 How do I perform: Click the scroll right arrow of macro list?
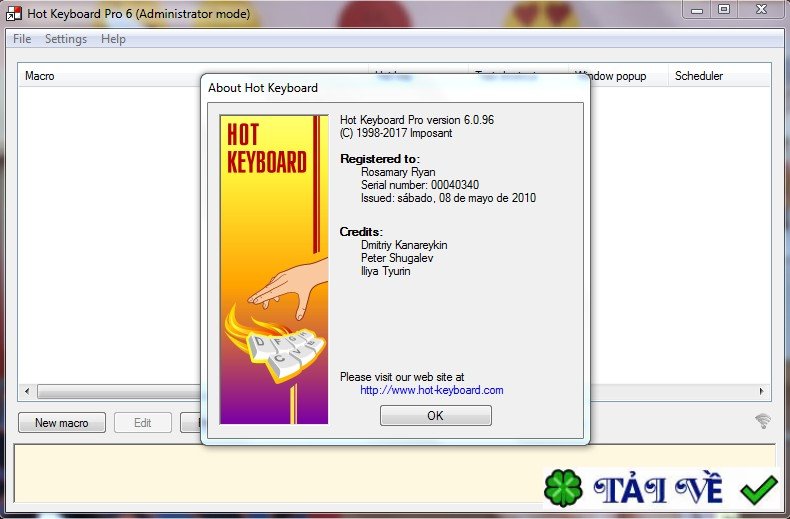[761, 391]
